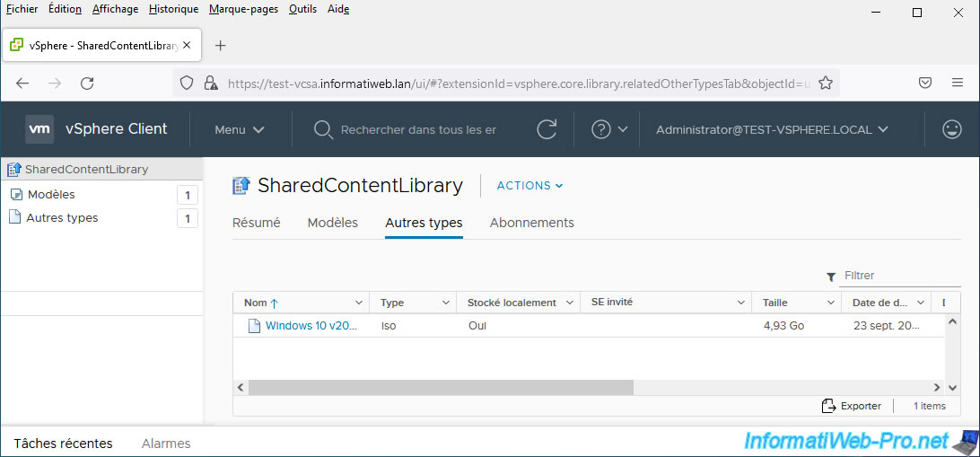Open the Windows 10 ISO item link

point(311,326)
